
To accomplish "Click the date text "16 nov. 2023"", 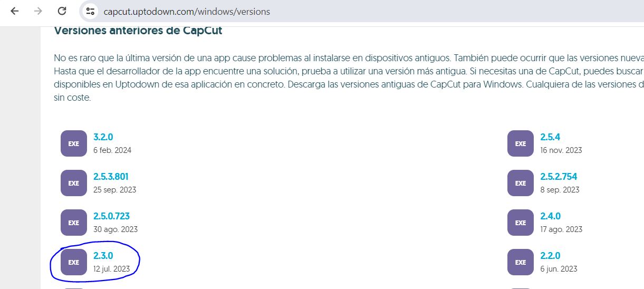I will pos(561,150).
